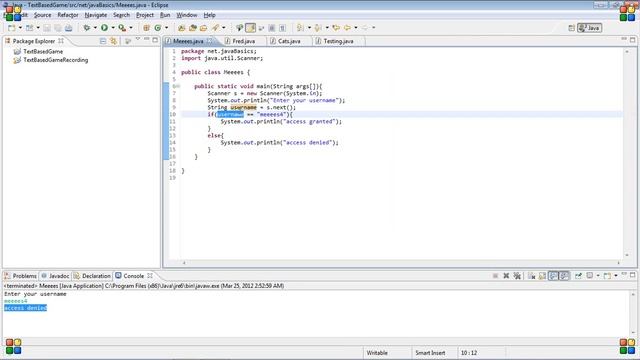Click the Open Perspective icon
The height and width of the screenshot is (360, 640).
(571, 28)
